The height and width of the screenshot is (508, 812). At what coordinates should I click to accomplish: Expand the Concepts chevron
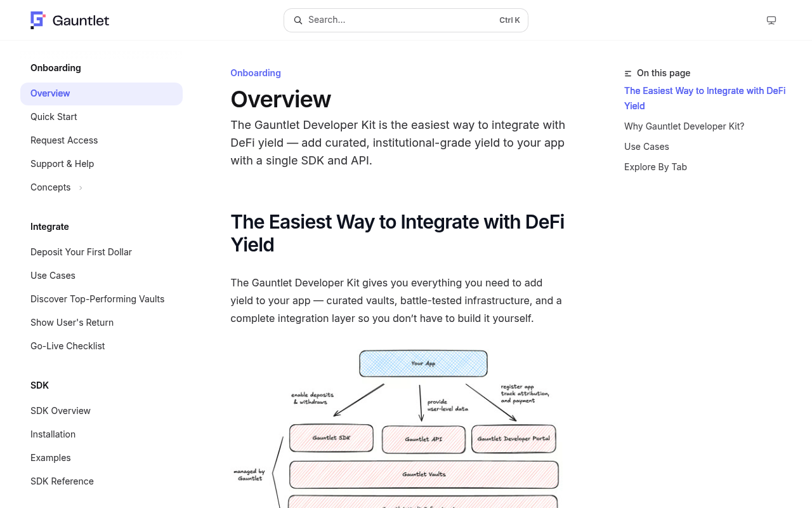pos(81,187)
